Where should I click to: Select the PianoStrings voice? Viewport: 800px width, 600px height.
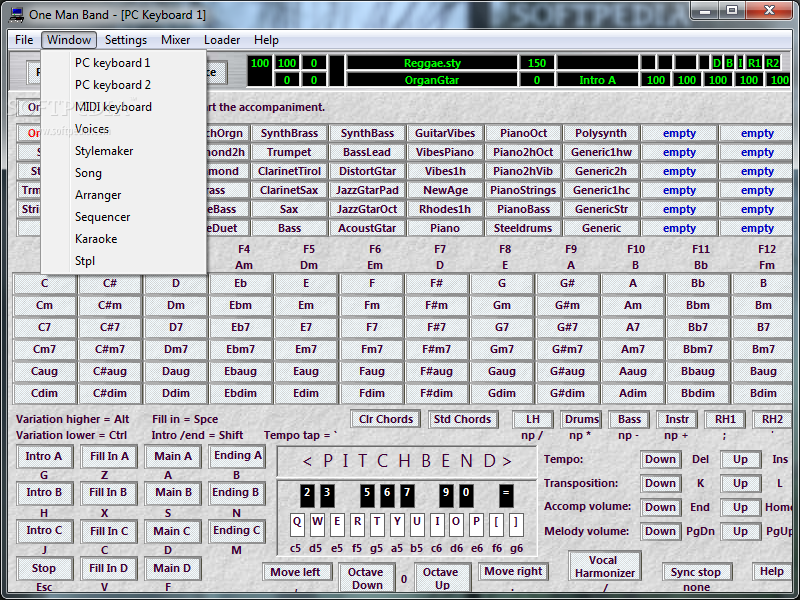pyautogui.click(x=523, y=190)
